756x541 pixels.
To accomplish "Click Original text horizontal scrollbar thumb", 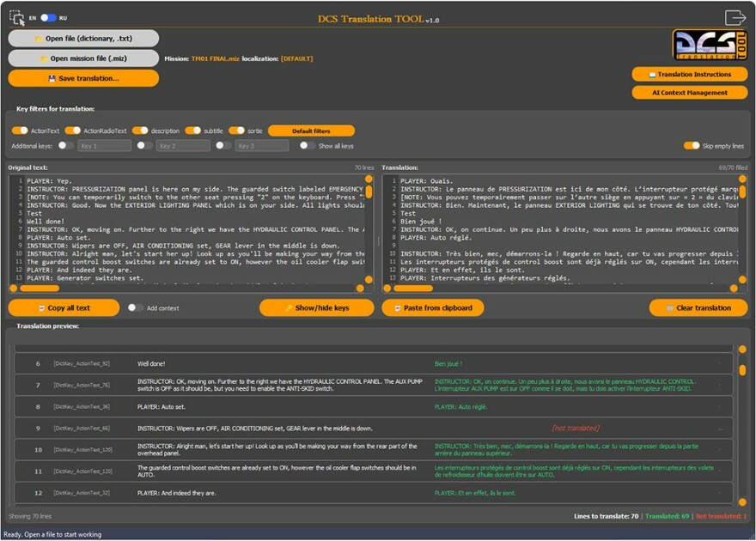I will [40, 288].
